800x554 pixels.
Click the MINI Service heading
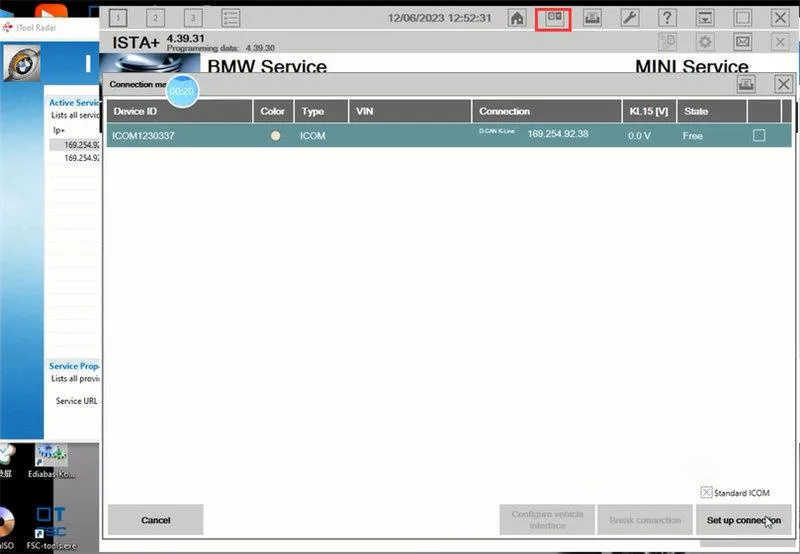pyautogui.click(x=692, y=66)
